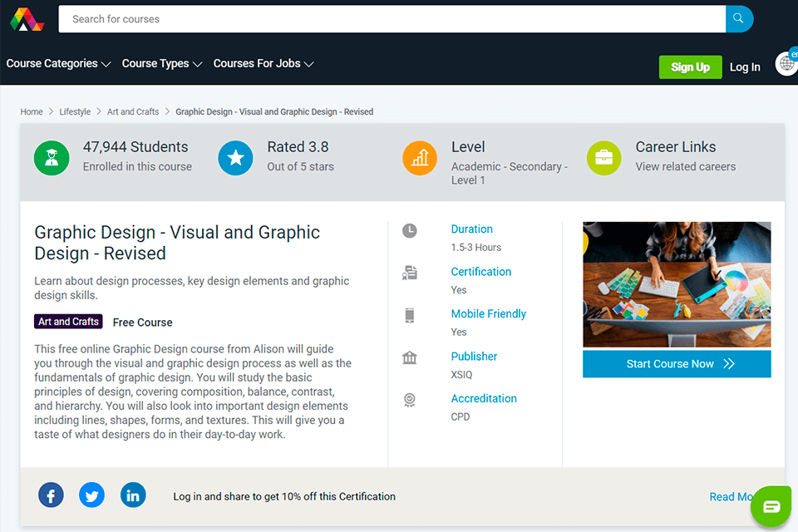
Task: Click the Art and Crafts category tag
Action: [x=68, y=322]
